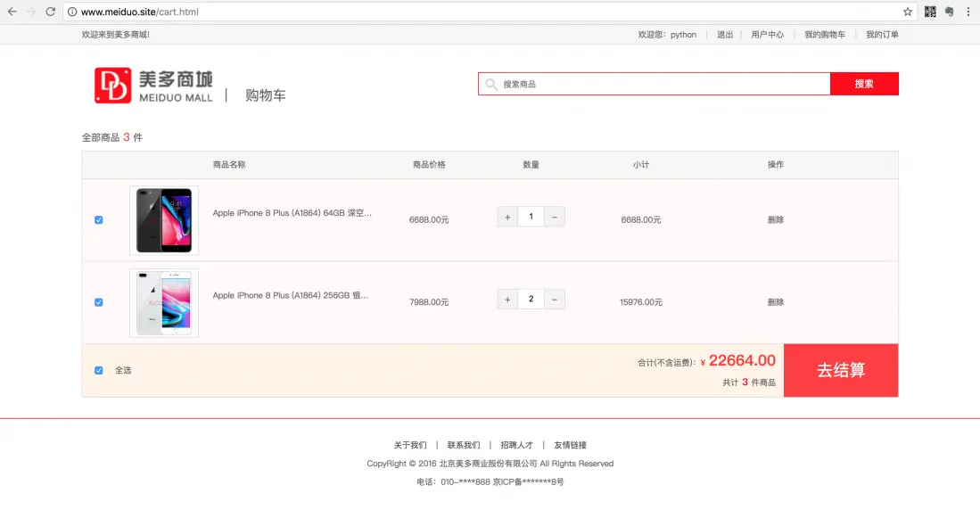Toggle the 全选 select-all checkbox
980x510 pixels.
tap(99, 371)
